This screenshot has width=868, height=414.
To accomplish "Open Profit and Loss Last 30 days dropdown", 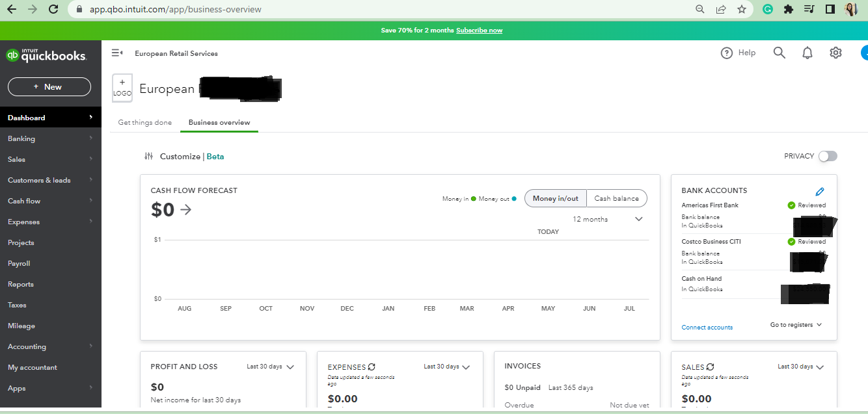I will pos(270,367).
